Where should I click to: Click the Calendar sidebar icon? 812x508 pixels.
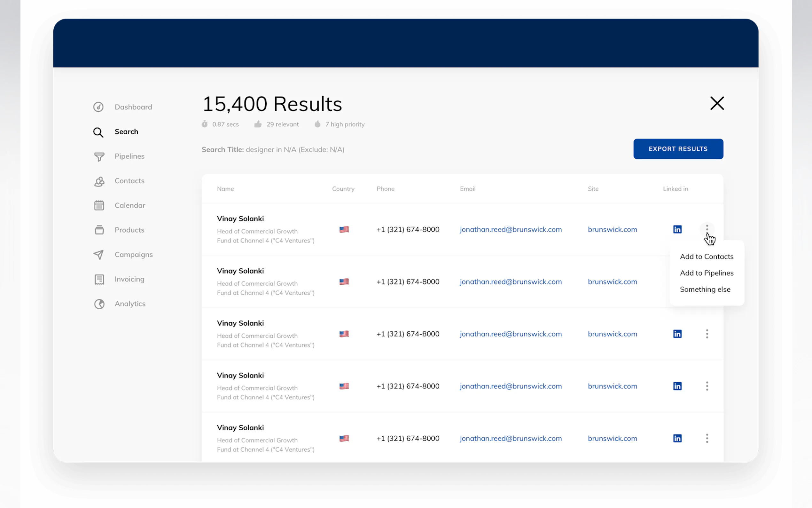pos(99,205)
